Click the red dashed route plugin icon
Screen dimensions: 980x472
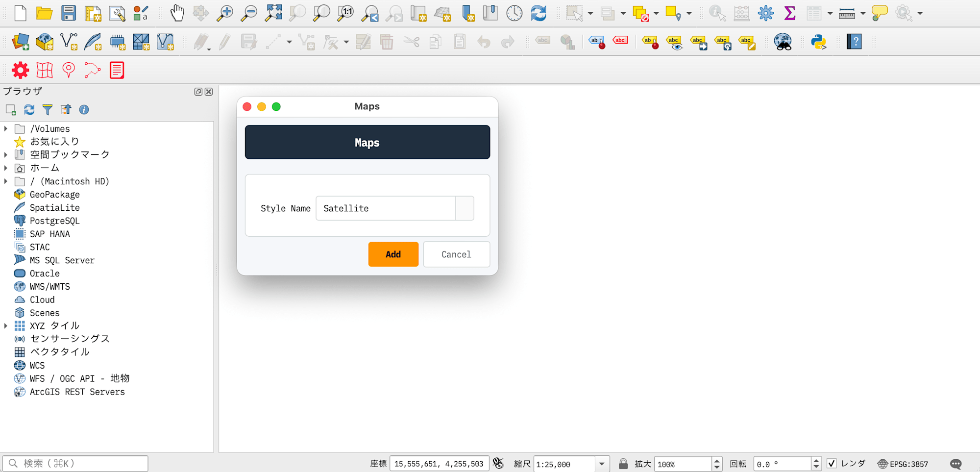click(92, 70)
